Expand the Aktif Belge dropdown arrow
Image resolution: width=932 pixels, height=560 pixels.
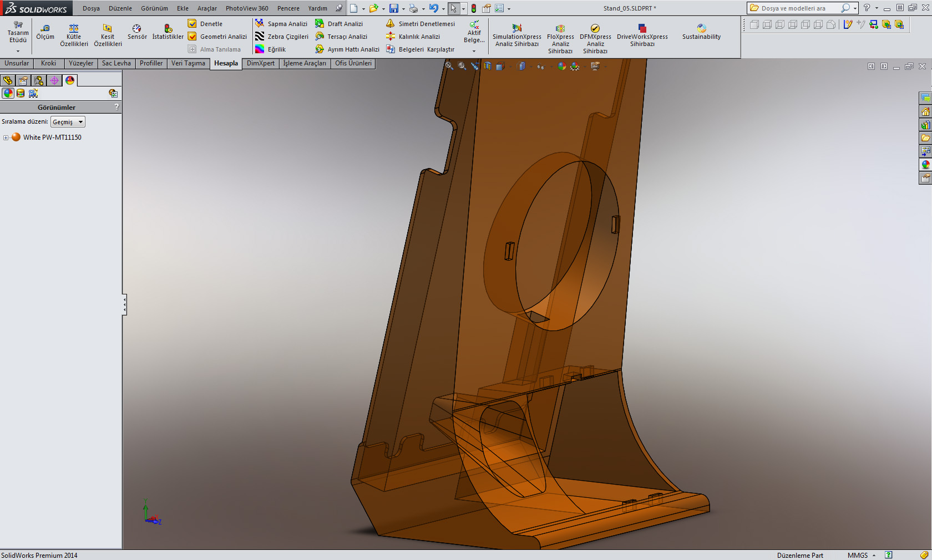tap(474, 51)
